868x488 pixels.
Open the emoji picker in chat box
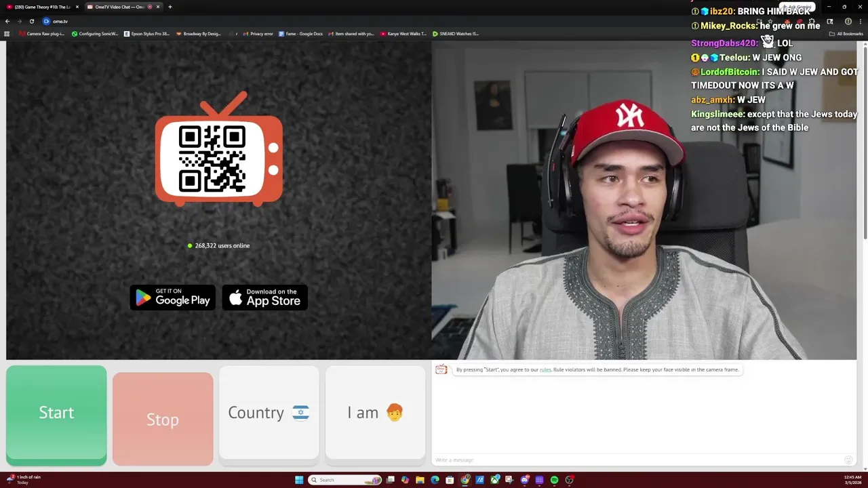pyautogui.click(x=848, y=460)
